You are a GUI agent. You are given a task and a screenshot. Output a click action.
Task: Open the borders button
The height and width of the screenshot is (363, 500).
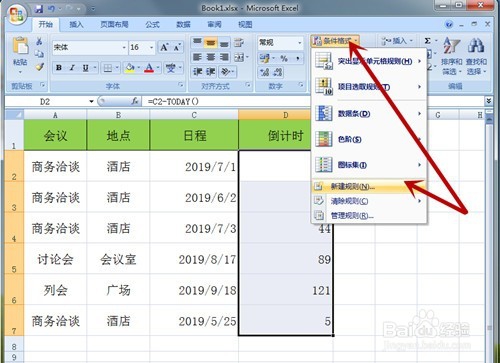pyautogui.click(x=108, y=68)
